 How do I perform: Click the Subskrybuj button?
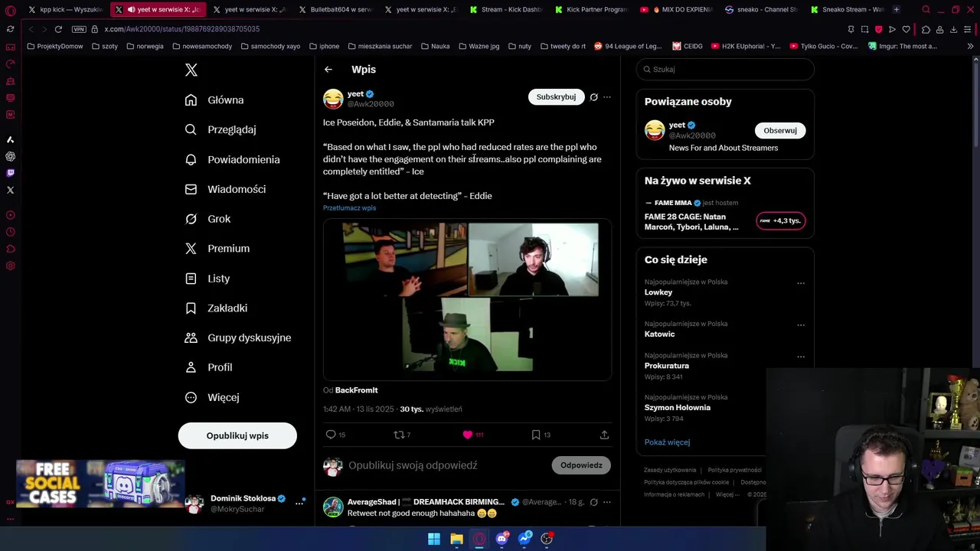pyautogui.click(x=556, y=97)
